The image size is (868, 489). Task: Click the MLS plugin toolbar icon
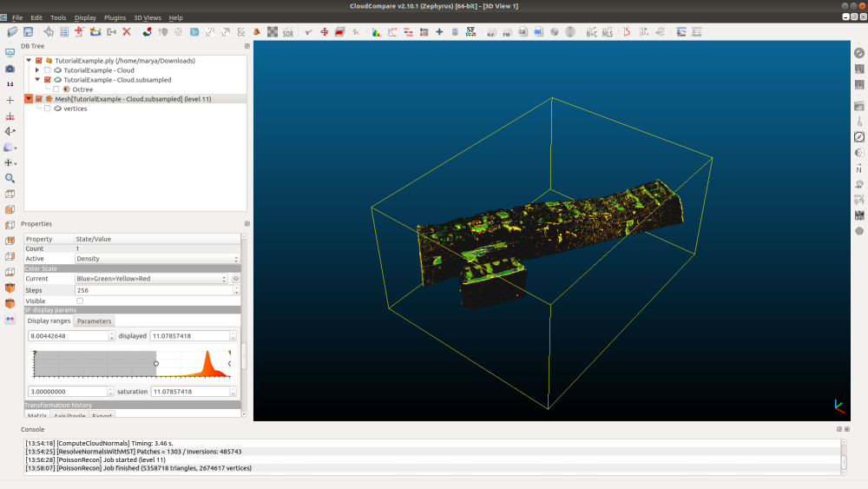pos(607,32)
